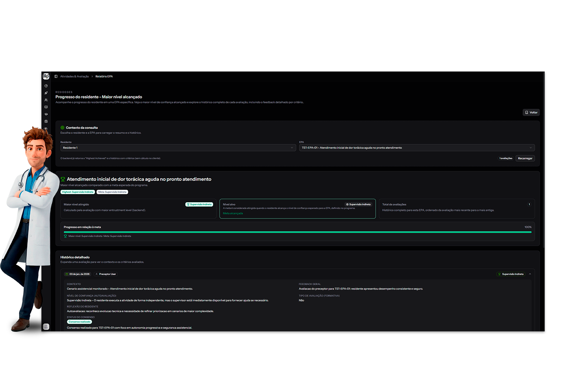Open the EPA selection dropdown

pyautogui.click(x=416, y=148)
